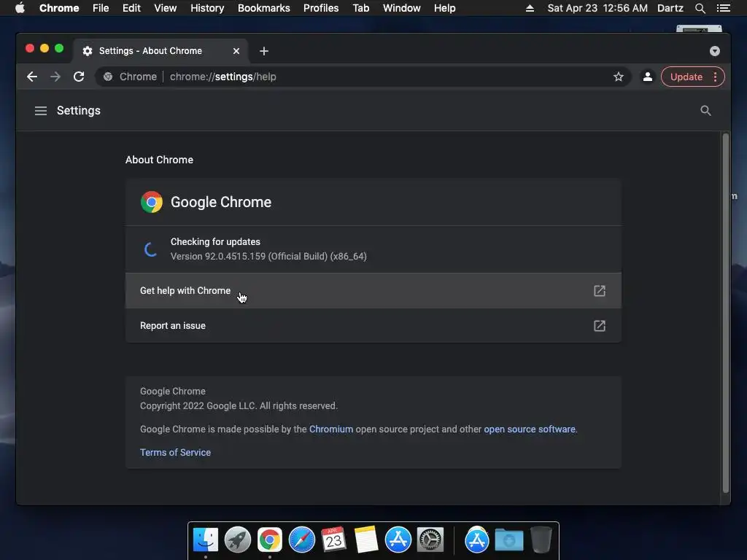Open the View menu

(166, 8)
